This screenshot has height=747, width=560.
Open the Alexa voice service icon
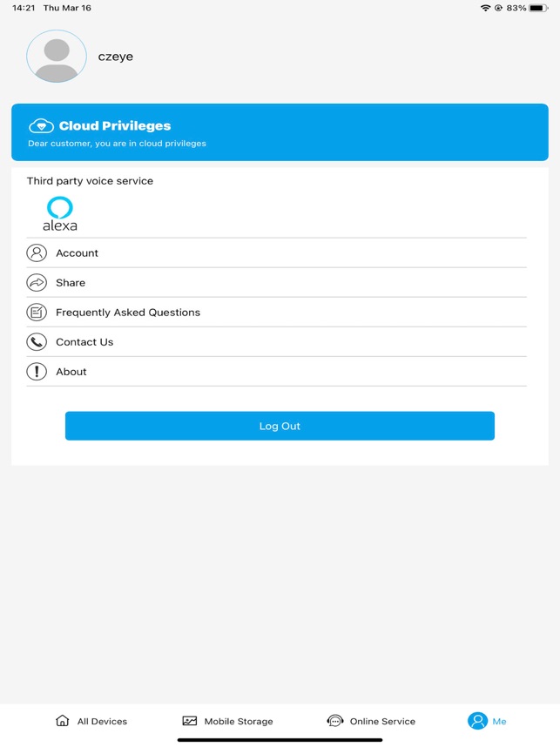tap(58, 212)
